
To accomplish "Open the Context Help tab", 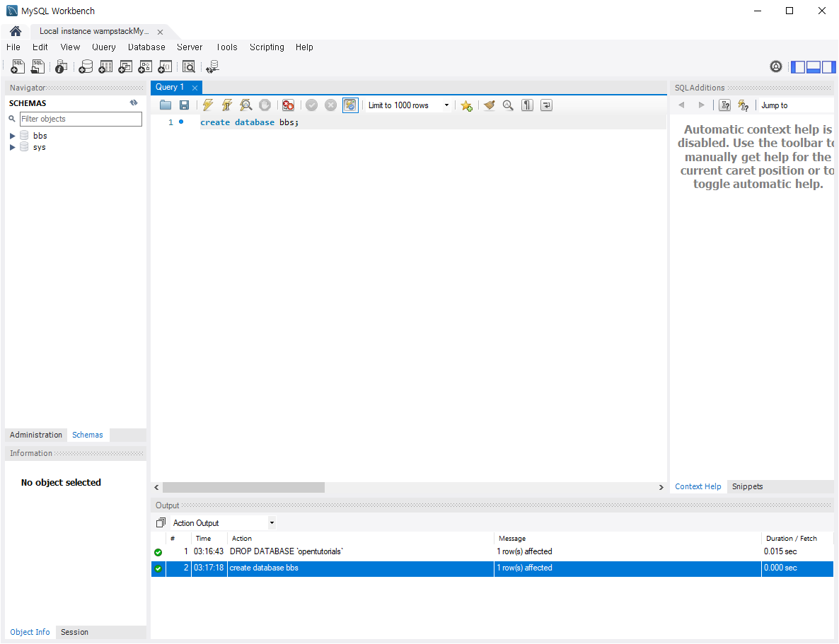I will (x=698, y=486).
